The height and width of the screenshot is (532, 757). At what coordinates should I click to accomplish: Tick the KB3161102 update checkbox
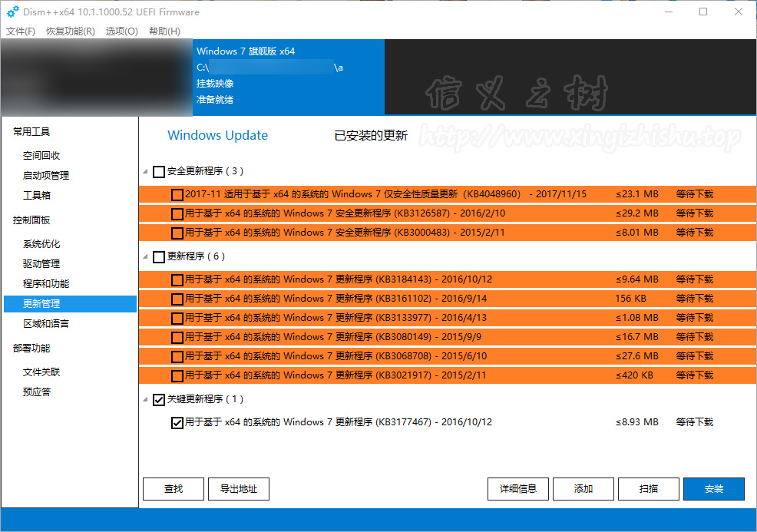[x=177, y=299]
